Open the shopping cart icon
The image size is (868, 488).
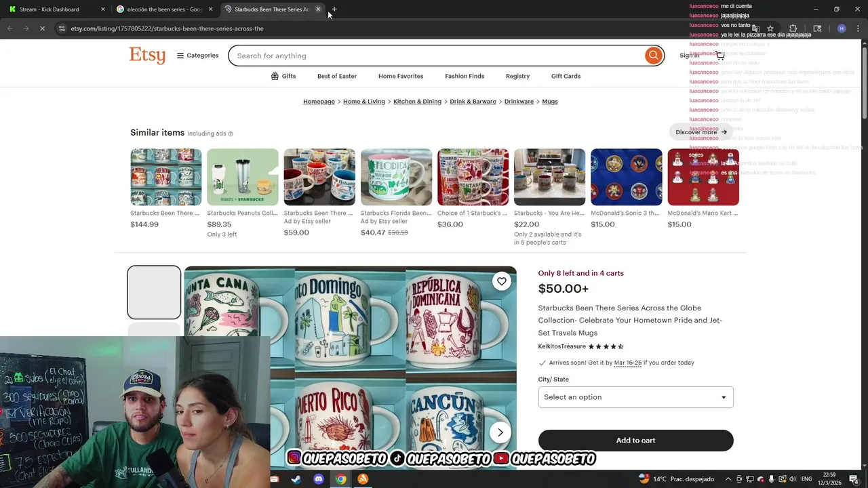[720, 56]
